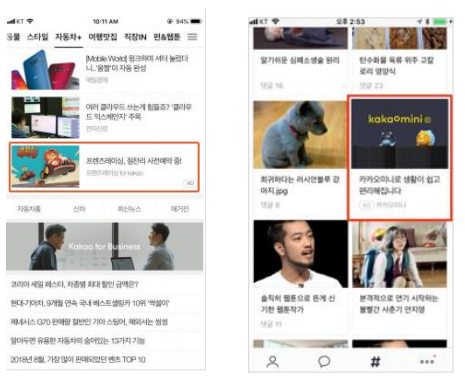Open the Kakao for Business banner
This screenshot has width=465, height=379.
(104, 246)
